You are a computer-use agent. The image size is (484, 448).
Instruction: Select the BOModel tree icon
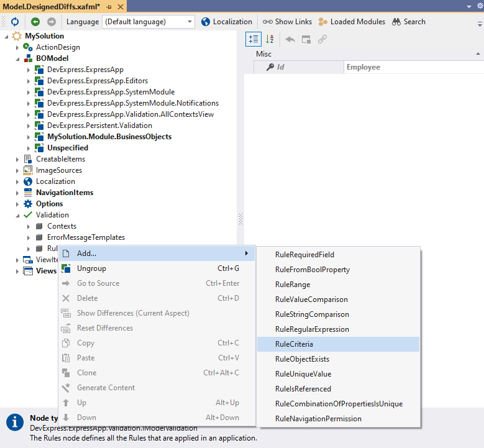coord(28,58)
